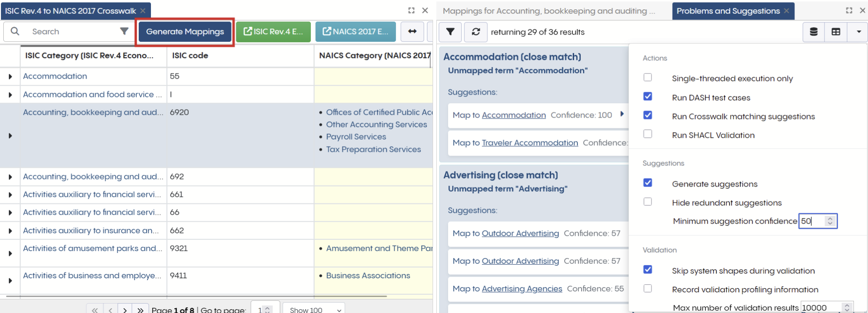Click the search magnifier icon
This screenshot has width=868, height=313.
click(x=15, y=31)
